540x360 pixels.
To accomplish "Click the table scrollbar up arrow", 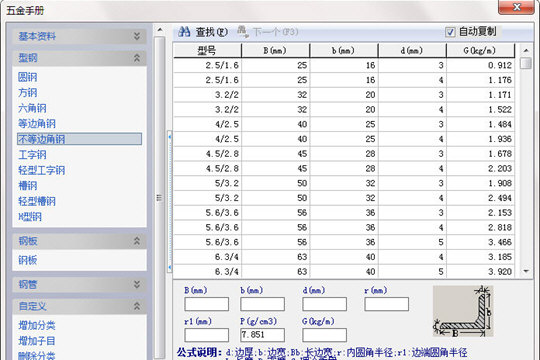I will (526, 51).
